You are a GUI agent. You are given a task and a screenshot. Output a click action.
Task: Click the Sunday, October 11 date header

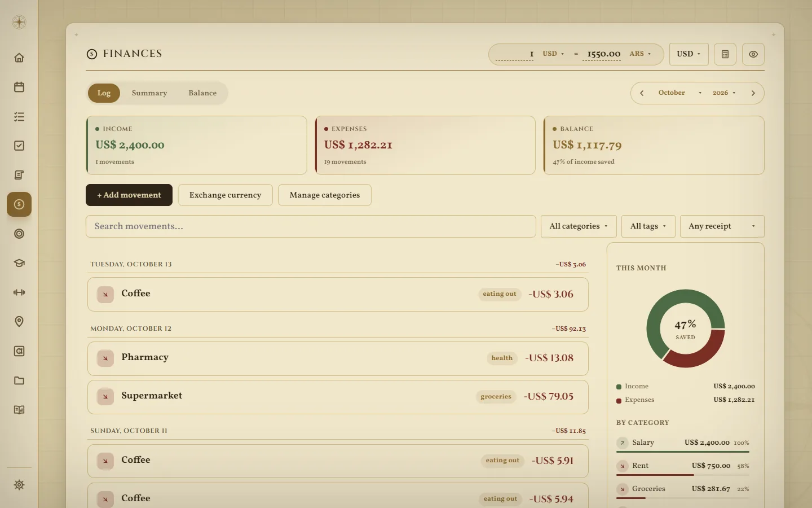coord(129,431)
